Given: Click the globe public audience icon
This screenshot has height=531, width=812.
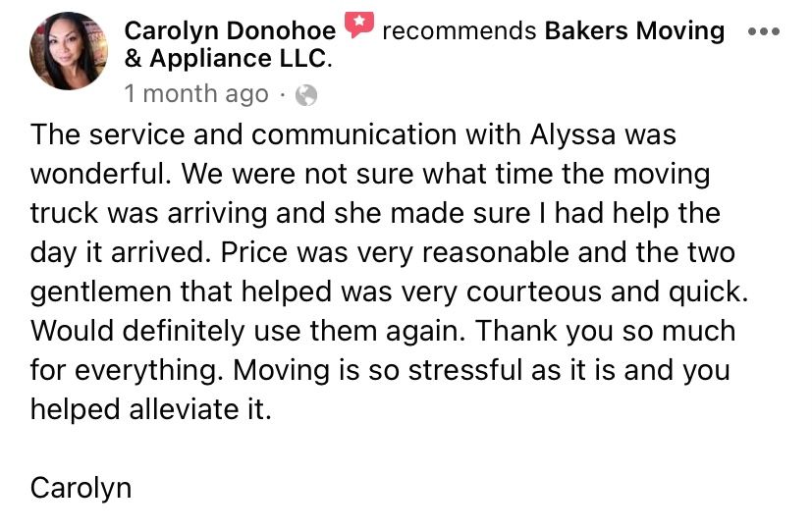Looking at the screenshot, I should 306,95.
